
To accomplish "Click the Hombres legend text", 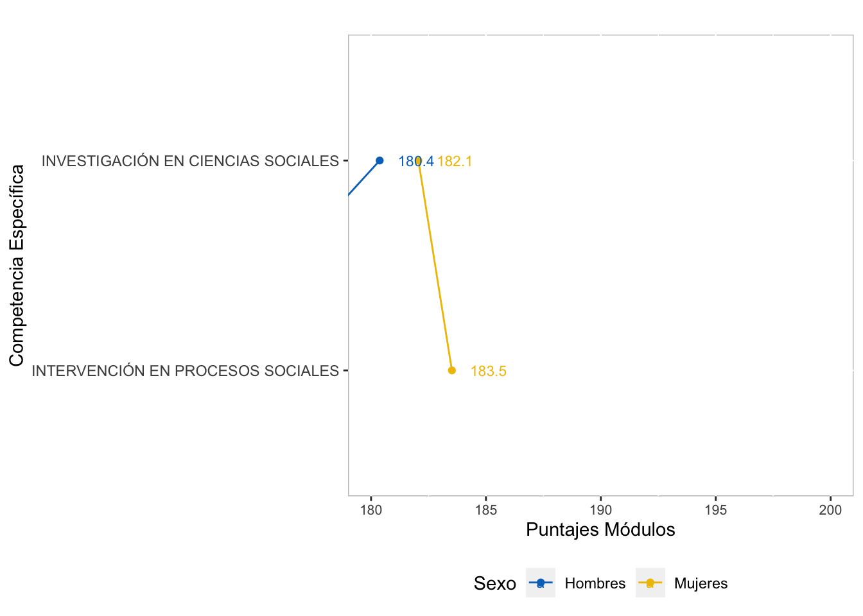I will (595, 583).
